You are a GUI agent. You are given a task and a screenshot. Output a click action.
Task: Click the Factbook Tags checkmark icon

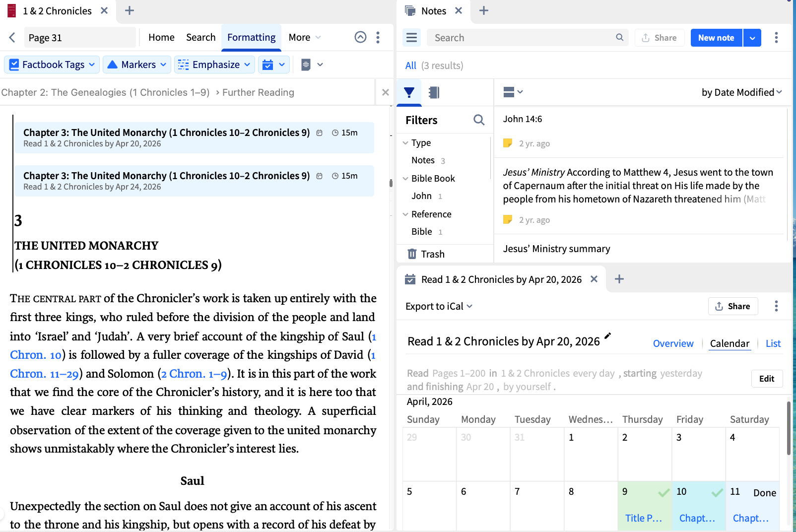pyautogui.click(x=14, y=65)
